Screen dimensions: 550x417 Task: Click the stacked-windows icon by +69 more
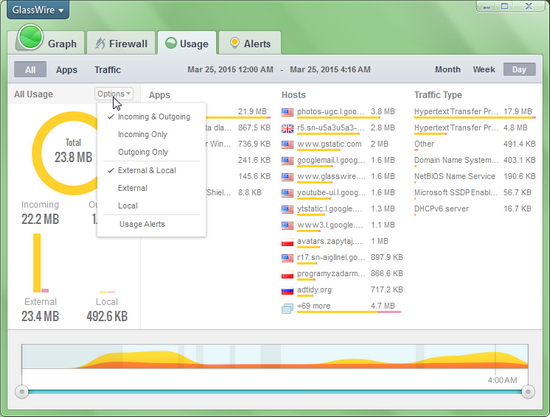[x=287, y=309]
